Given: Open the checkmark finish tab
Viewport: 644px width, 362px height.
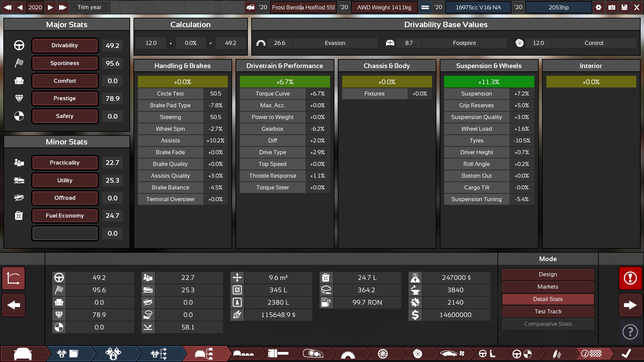Looking at the screenshot, I should pos(626,354).
